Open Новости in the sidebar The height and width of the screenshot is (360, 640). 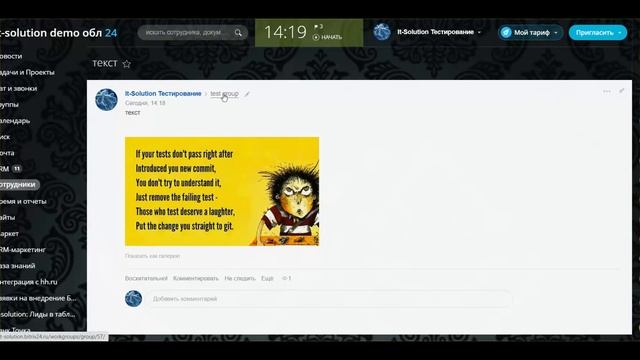[11, 56]
